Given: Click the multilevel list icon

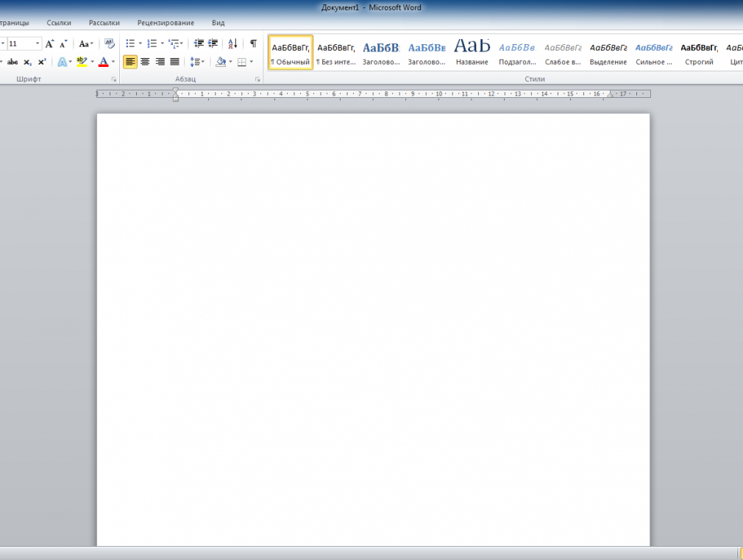Looking at the screenshot, I should tap(174, 43).
